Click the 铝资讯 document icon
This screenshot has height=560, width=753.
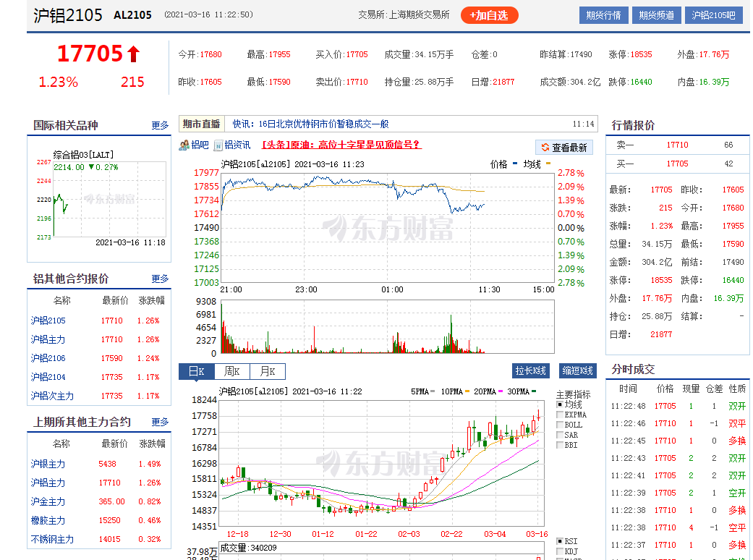pos(218,145)
